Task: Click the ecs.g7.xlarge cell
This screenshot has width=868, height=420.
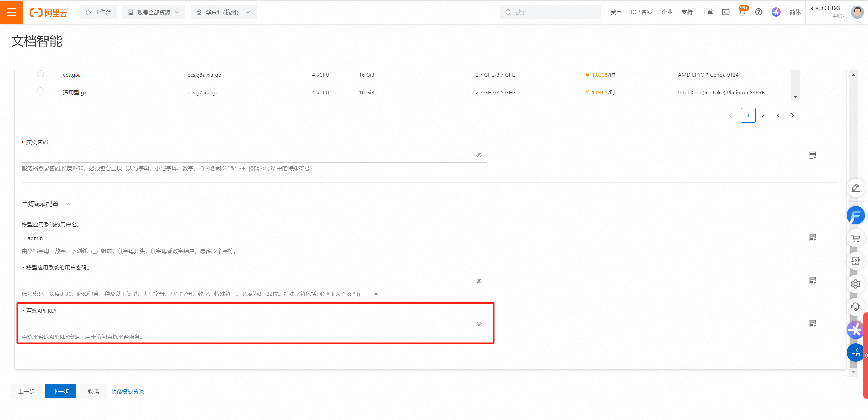Action: [203, 93]
